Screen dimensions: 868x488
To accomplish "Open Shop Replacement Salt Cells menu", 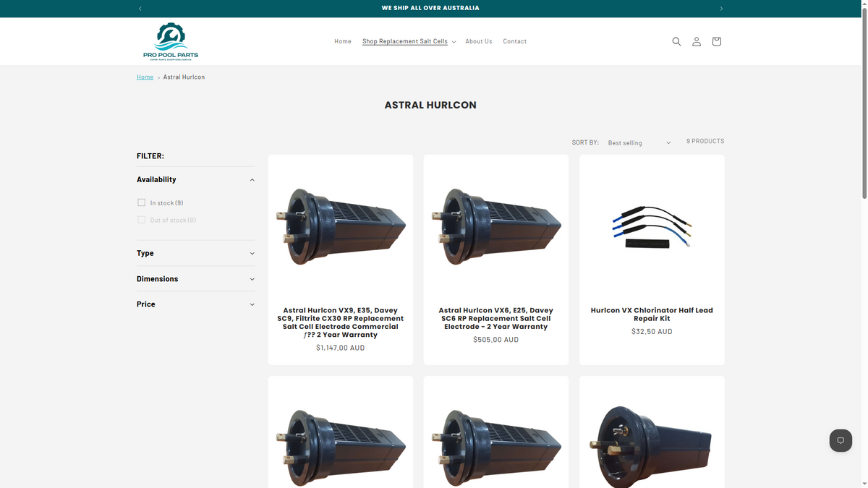I will [x=409, y=41].
